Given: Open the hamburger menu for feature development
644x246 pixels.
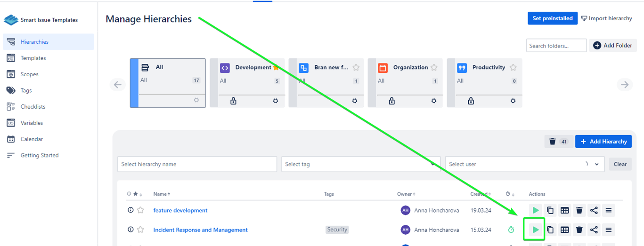Looking at the screenshot, I should click(609, 210).
